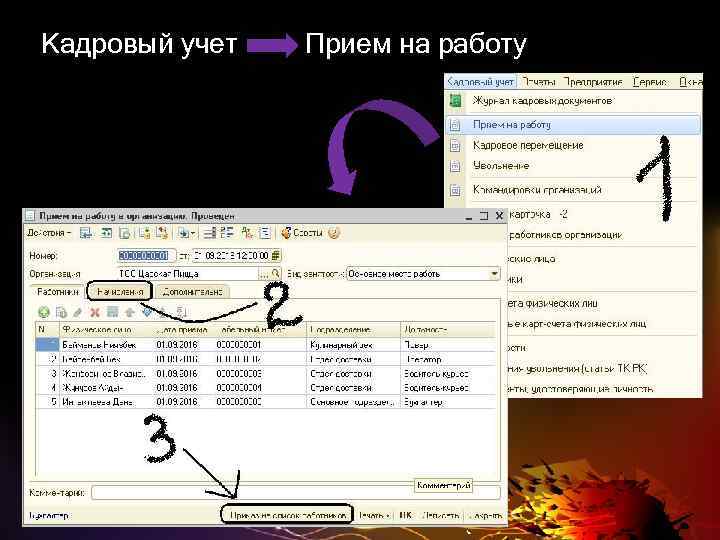720x540 pixels.
Task: Switch to the Работники tab
Action: (x=57, y=292)
